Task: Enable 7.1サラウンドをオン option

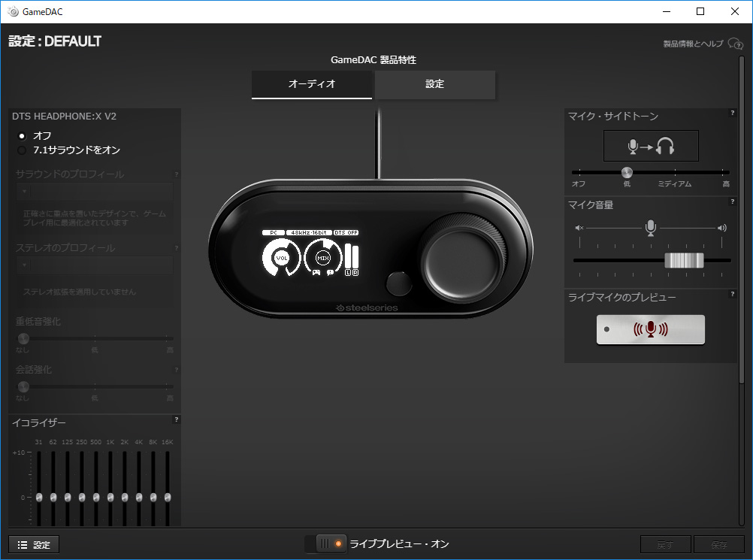Action: click(x=22, y=150)
